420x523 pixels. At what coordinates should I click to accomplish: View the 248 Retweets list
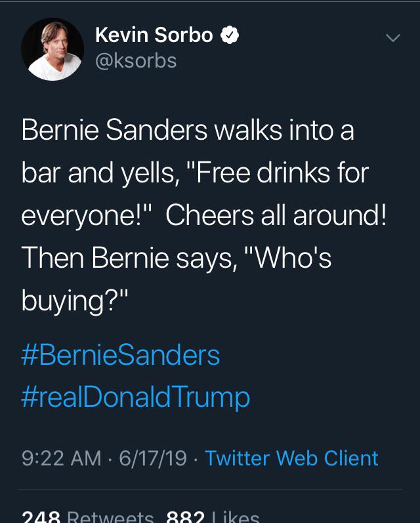(89, 517)
